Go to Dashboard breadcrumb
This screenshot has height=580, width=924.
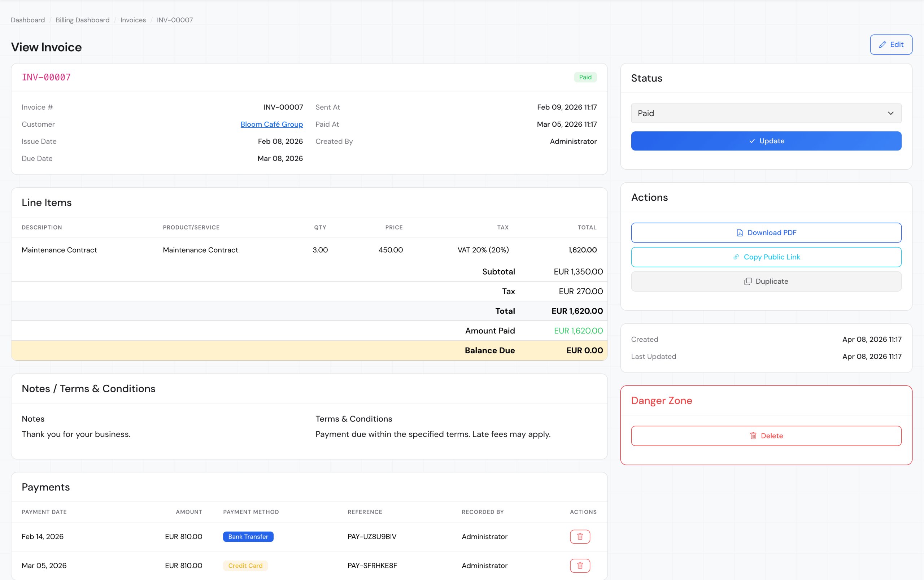tap(28, 20)
